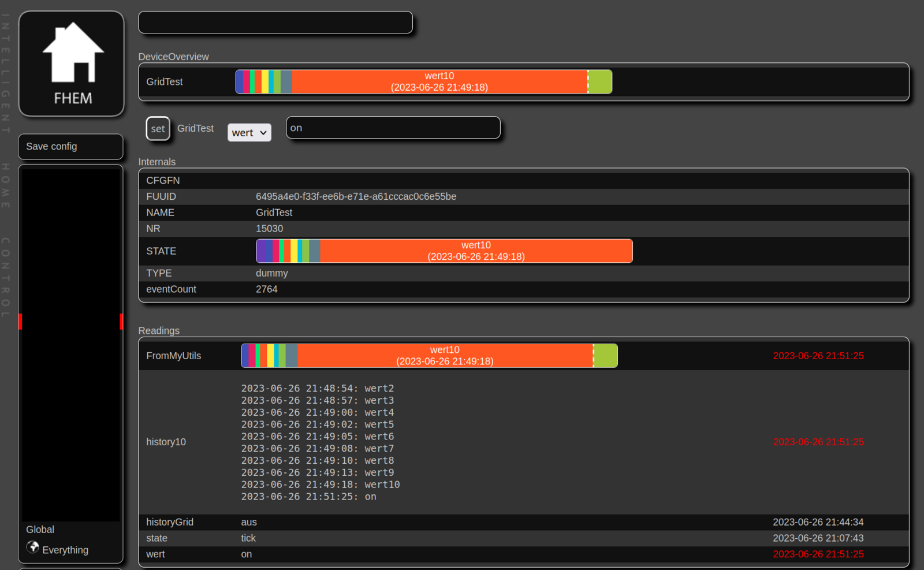Image resolution: width=924 pixels, height=570 pixels.
Task: Click the red timestamp next to FromMyUtils
Action: coord(818,356)
